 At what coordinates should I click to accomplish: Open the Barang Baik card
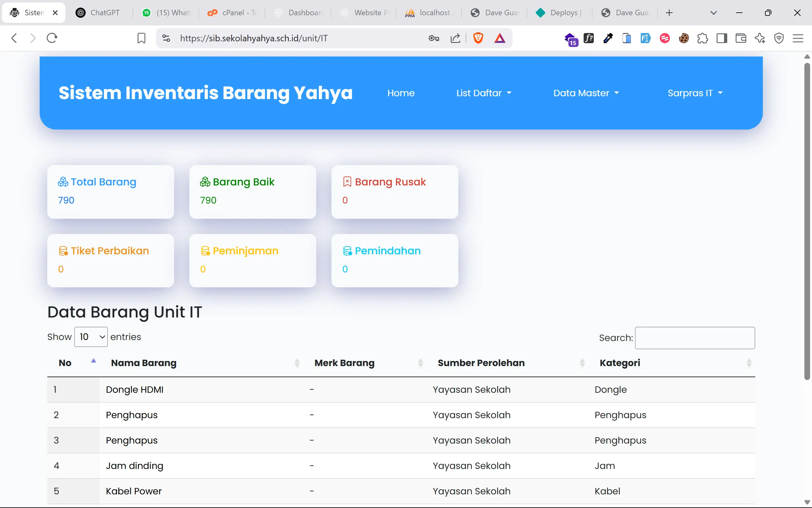tap(253, 192)
